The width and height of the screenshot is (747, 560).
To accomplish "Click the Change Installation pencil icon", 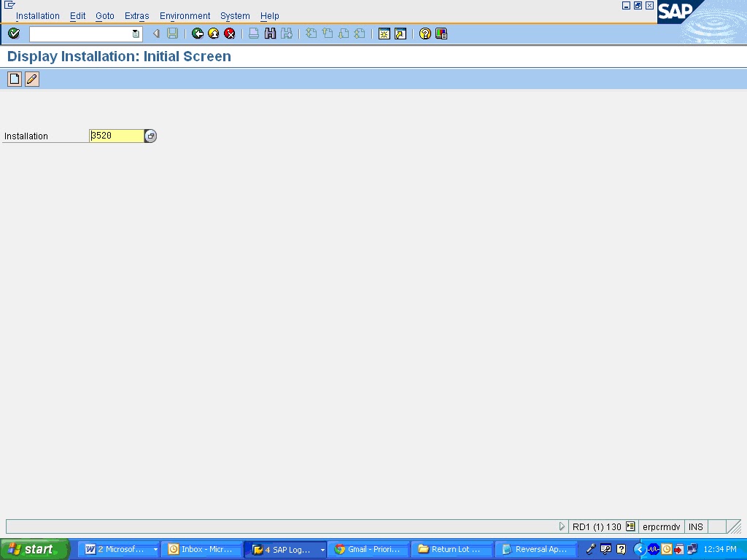I will coord(32,79).
